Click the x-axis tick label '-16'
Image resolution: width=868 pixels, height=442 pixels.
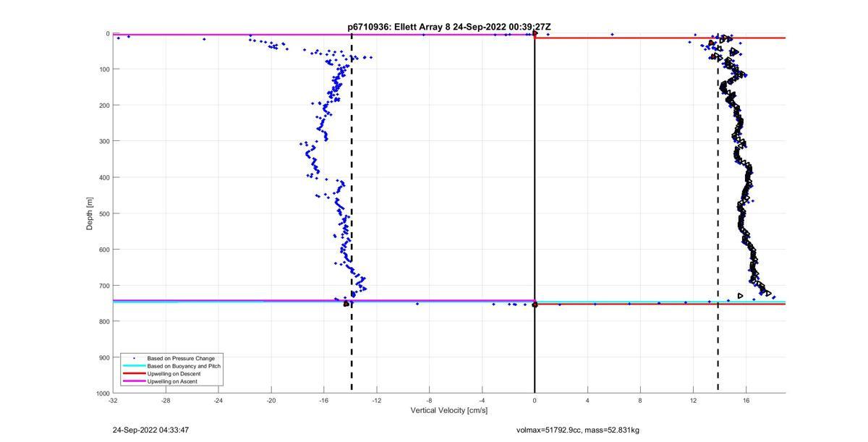tap(324, 400)
